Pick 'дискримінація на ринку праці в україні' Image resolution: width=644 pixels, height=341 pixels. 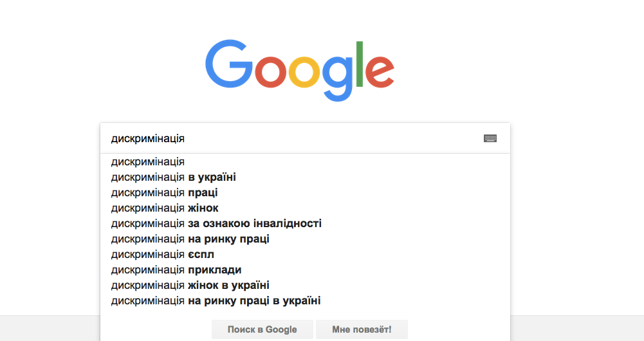pos(216,300)
